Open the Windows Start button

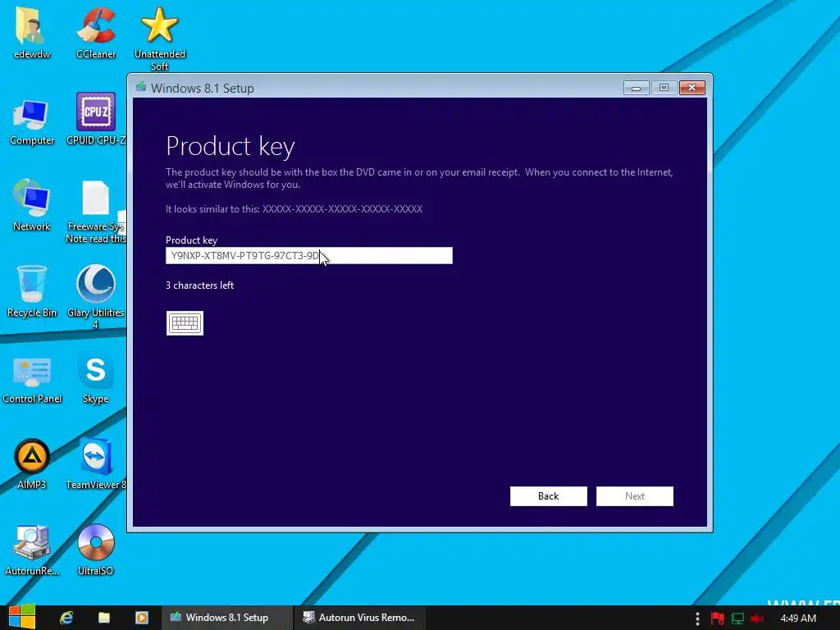point(22,617)
